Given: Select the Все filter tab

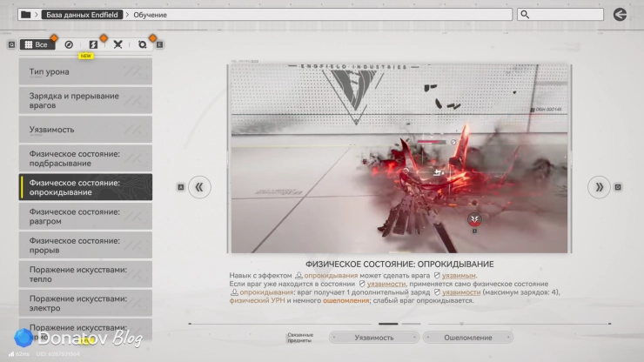Looking at the screenshot, I should point(37,44).
